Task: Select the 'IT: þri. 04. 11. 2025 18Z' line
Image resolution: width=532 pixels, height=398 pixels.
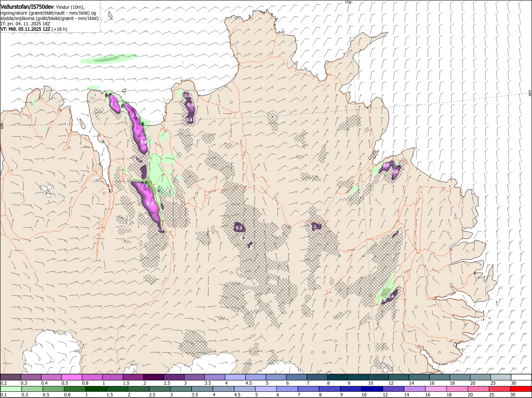Action: pyautogui.click(x=26, y=24)
